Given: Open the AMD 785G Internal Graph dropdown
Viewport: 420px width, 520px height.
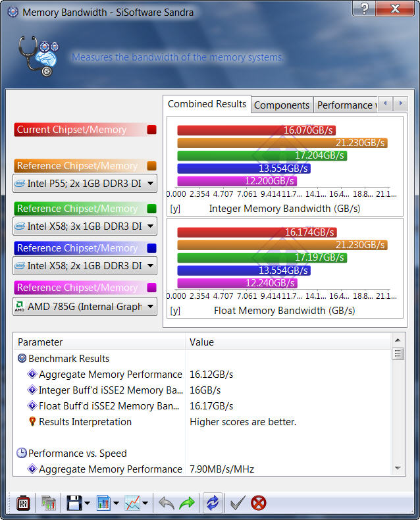Looking at the screenshot, I should tap(85, 307).
